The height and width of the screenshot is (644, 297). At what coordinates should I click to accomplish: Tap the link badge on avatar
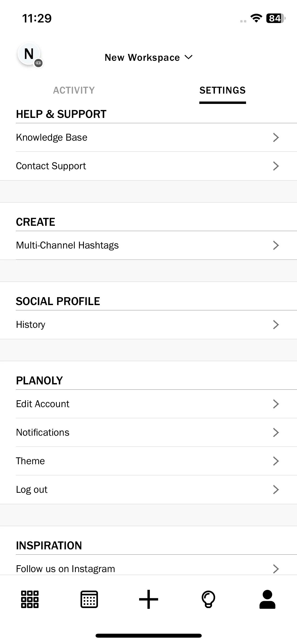pyautogui.click(x=39, y=63)
